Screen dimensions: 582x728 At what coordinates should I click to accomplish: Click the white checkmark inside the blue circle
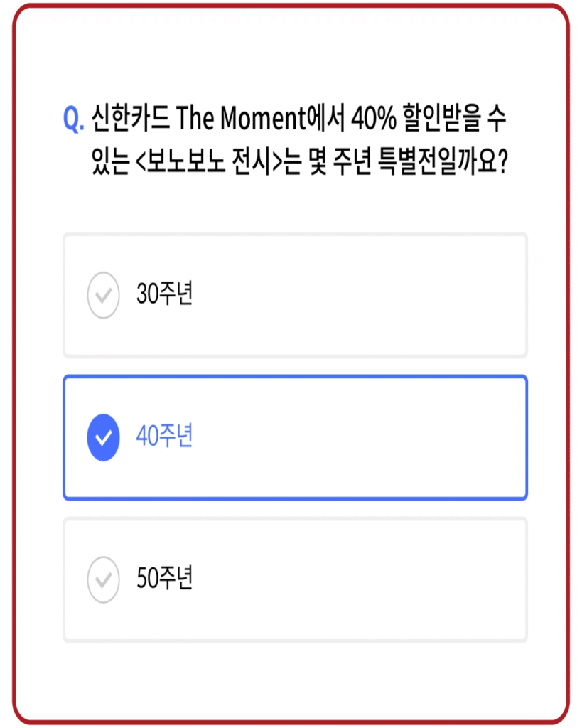(103, 437)
